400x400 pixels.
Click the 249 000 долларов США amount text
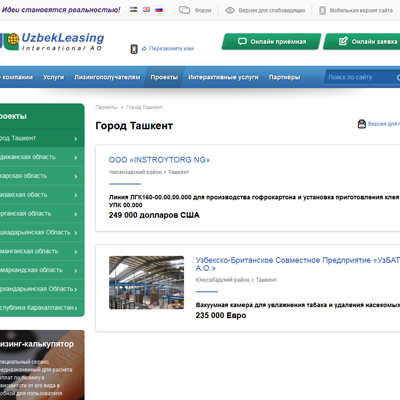click(154, 215)
